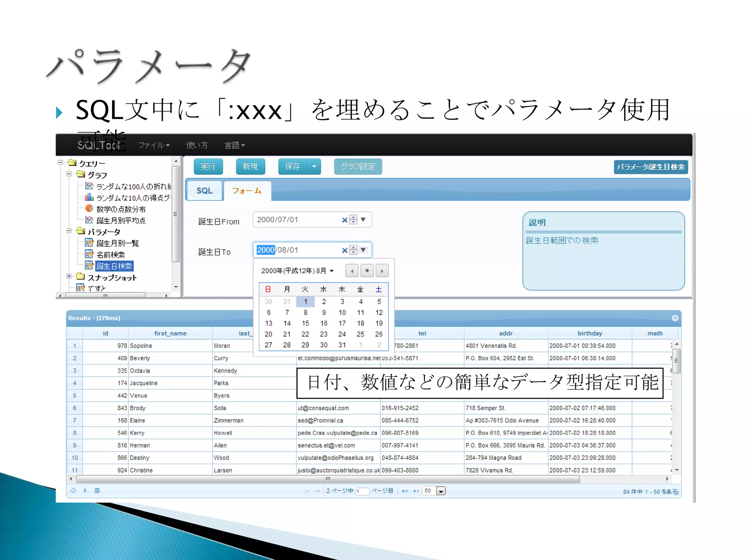Viewport: 747px width, 560px height.
Task: Go to previous results page
Action: [317, 491]
